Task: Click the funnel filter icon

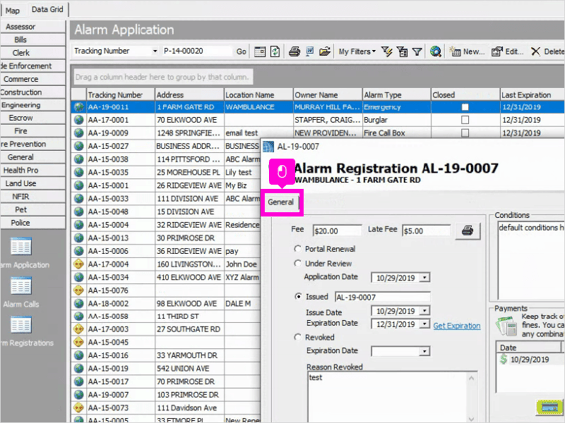Action: tap(417, 52)
